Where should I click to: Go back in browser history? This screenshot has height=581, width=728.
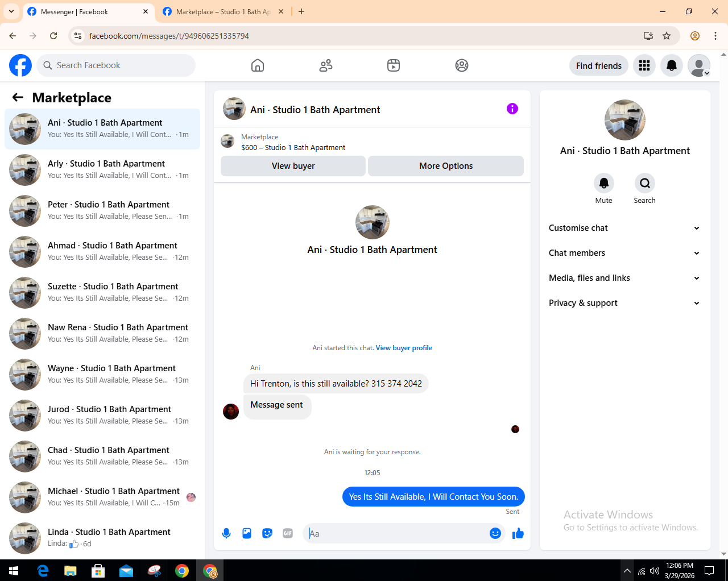tap(13, 36)
